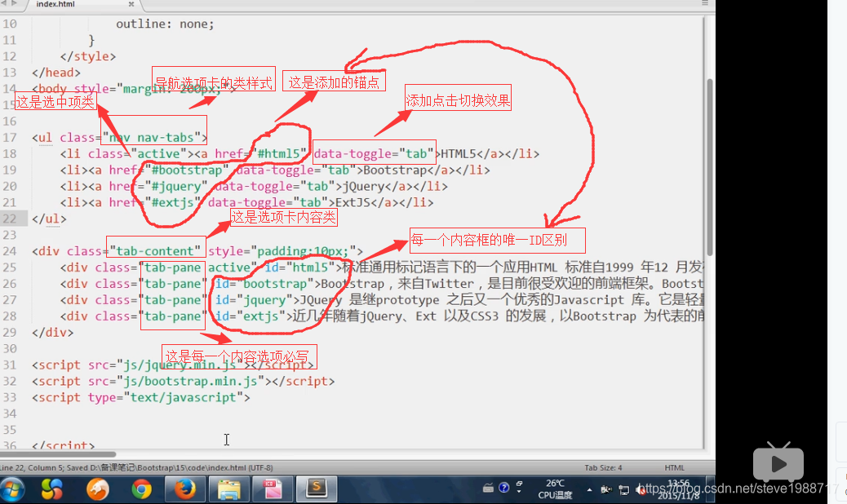Launch Google Chrome from the taskbar
The height and width of the screenshot is (504, 847).
click(141, 489)
